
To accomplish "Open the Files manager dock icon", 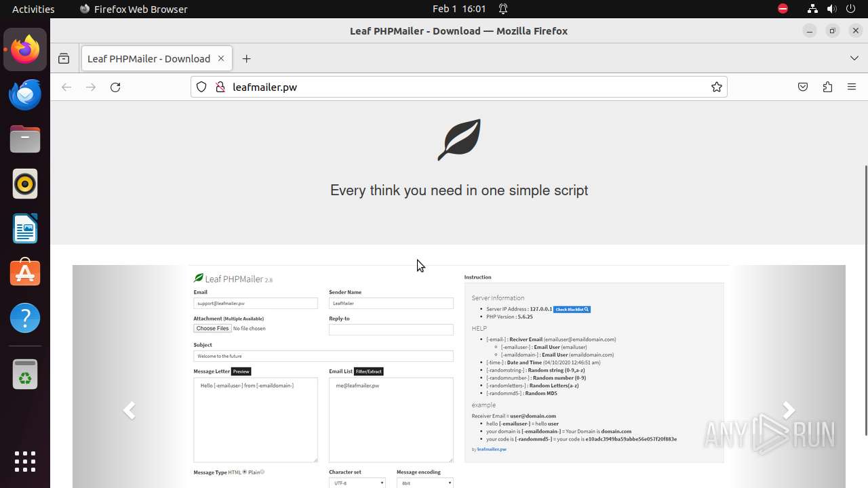I will point(25,139).
